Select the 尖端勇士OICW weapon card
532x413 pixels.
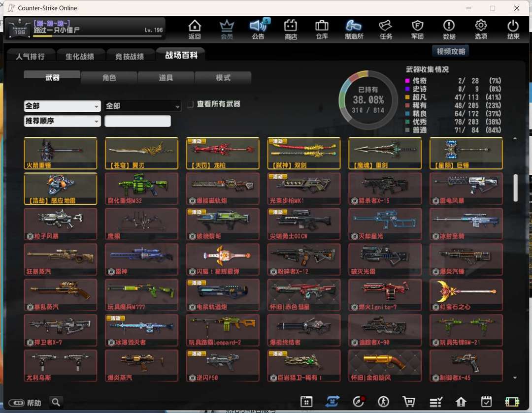(x=303, y=224)
